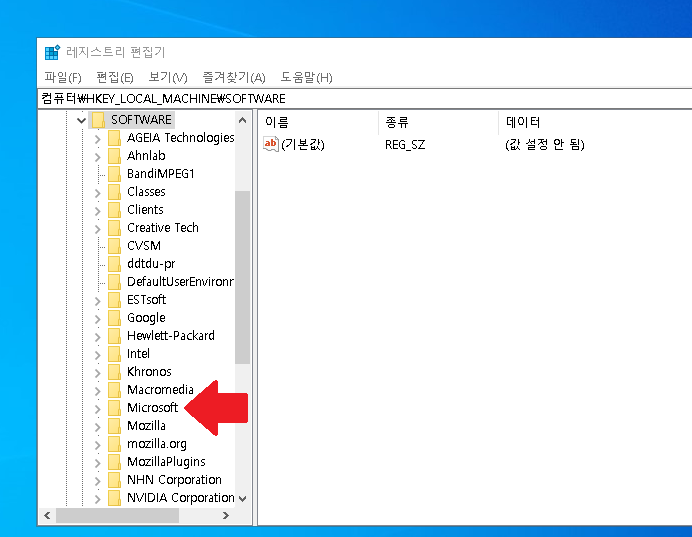Click the Google folder icon
Image resolution: width=692 pixels, height=537 pixels.
click(114, 318)
